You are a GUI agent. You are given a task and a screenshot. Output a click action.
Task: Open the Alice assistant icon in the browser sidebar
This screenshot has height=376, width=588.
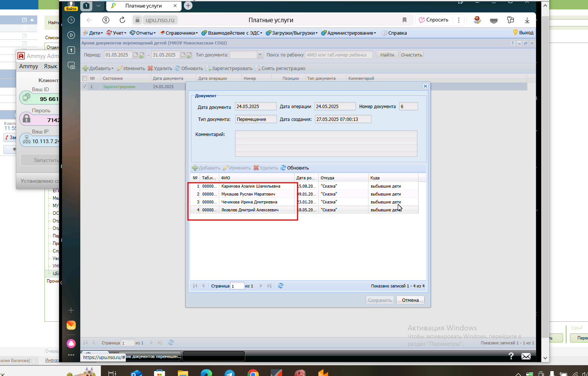tap(71, 343)
